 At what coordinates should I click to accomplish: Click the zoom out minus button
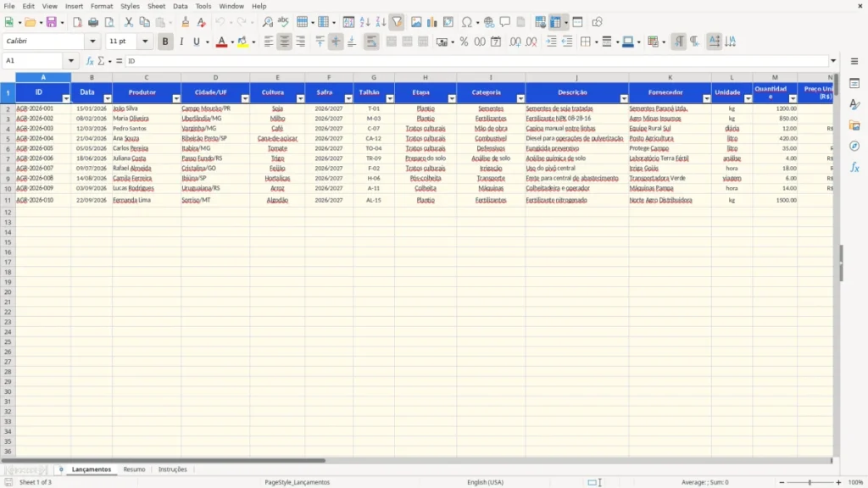(782, 482)
